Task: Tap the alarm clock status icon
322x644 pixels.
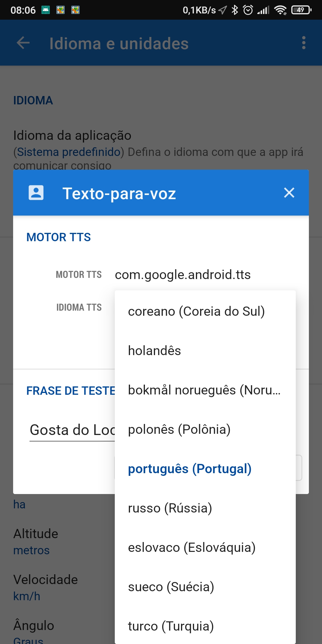Action: tap(248, 10)
